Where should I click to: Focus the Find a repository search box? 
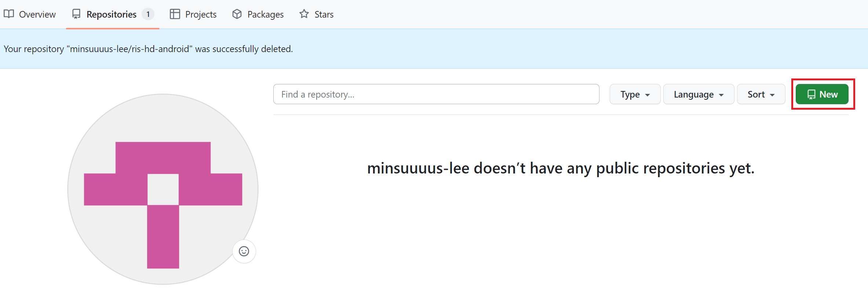tap(436, 94)
